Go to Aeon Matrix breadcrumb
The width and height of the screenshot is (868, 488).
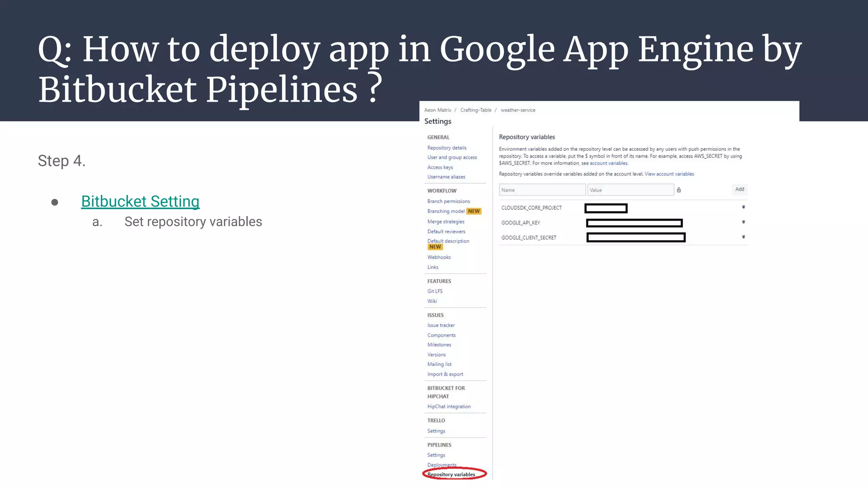tap(438, 110)
